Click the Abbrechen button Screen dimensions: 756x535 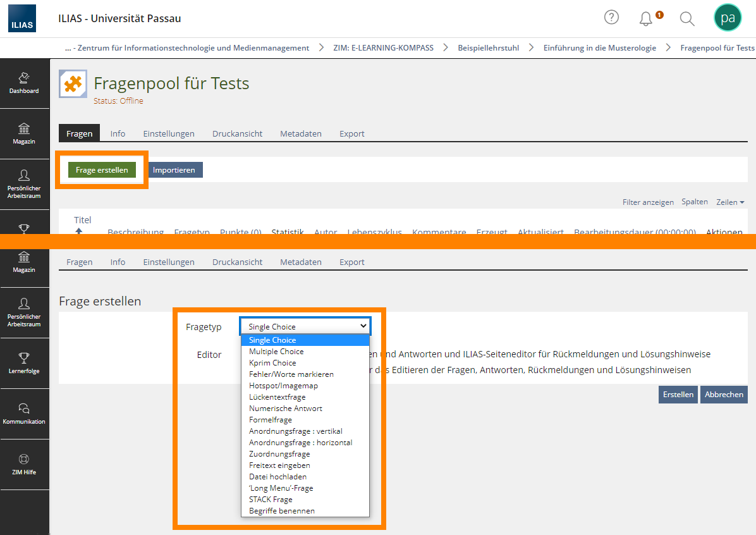click(x=724, y=395)
